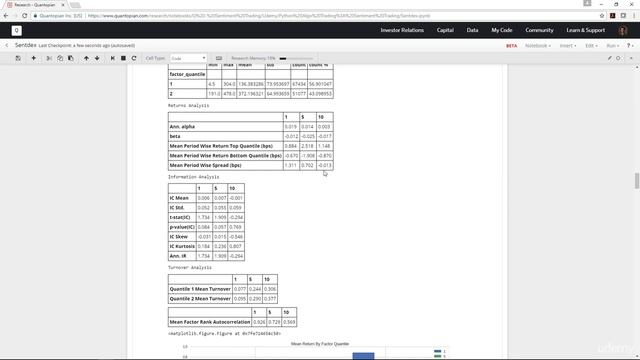Click the beta row label in Returns table

coord(175,136)
